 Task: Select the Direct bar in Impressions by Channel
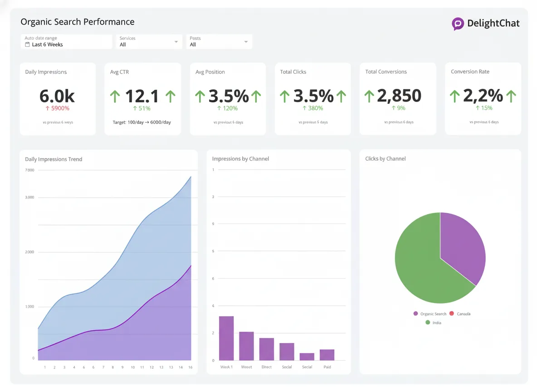pyautogui.click(x=267, y=349)
